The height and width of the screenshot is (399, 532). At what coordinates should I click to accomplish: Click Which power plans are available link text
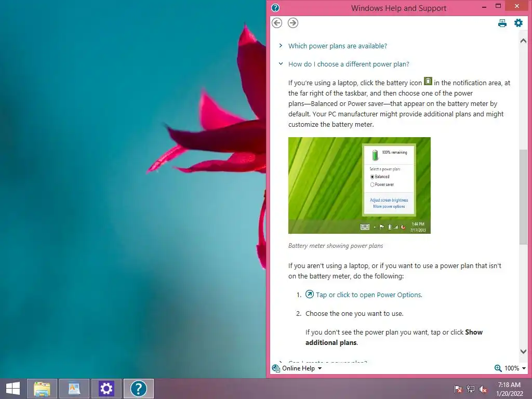[x=338, y=46]
